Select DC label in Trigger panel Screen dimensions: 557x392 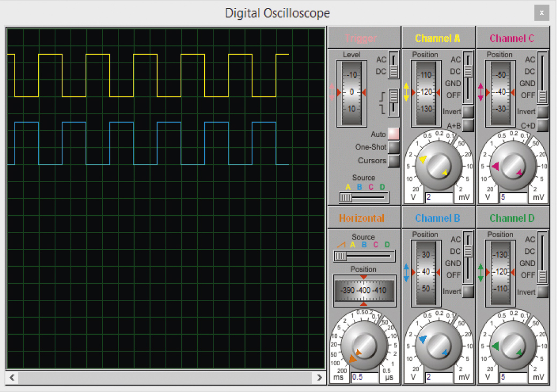point(381,72)
